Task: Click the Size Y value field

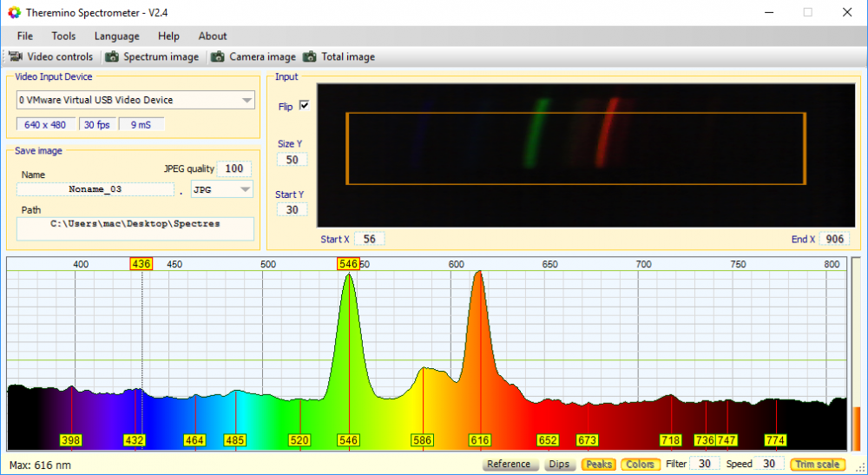Action: 292,160
